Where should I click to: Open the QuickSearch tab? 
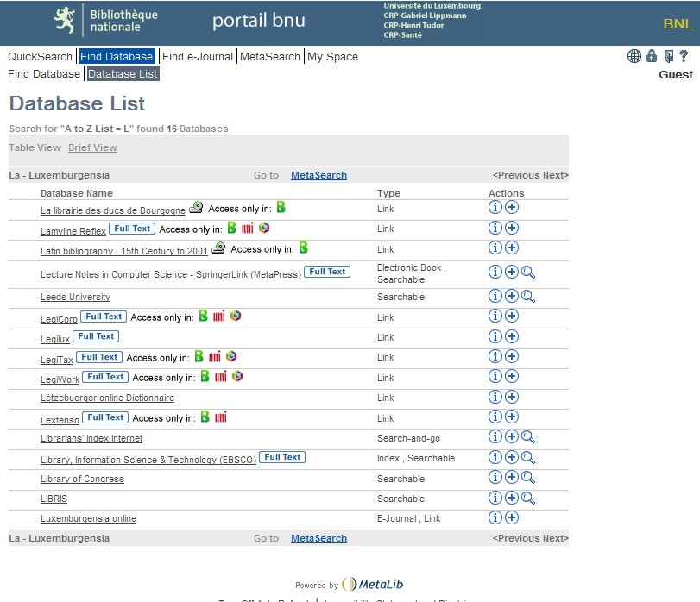click(x=40, y=57)
